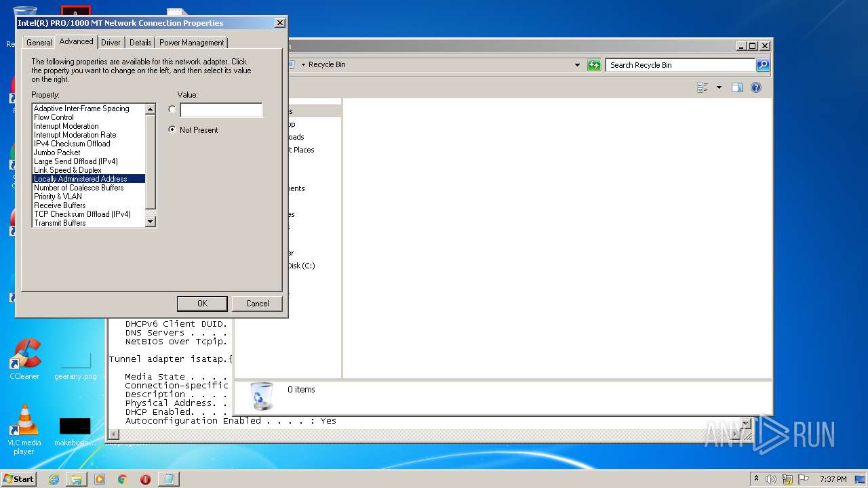The image size is (868, 488).
Task: Open Explorer Help icon
Action: (x=756, y=87)
